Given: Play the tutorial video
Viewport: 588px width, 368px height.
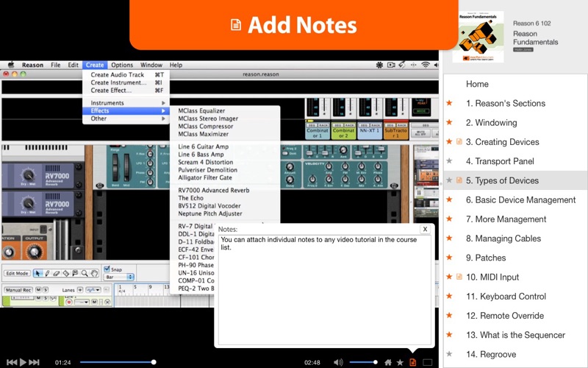Looking at the screenshot, I should (23, 362).
